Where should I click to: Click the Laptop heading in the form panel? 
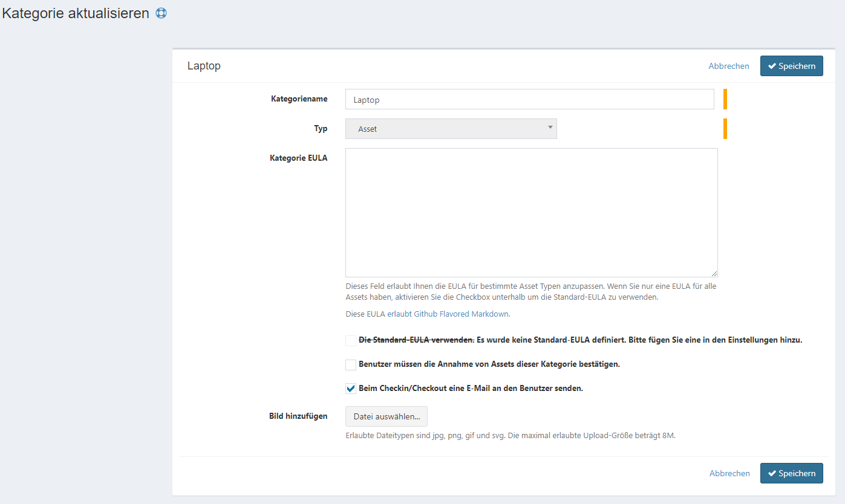pyautogui.click(x=204, y=65)
